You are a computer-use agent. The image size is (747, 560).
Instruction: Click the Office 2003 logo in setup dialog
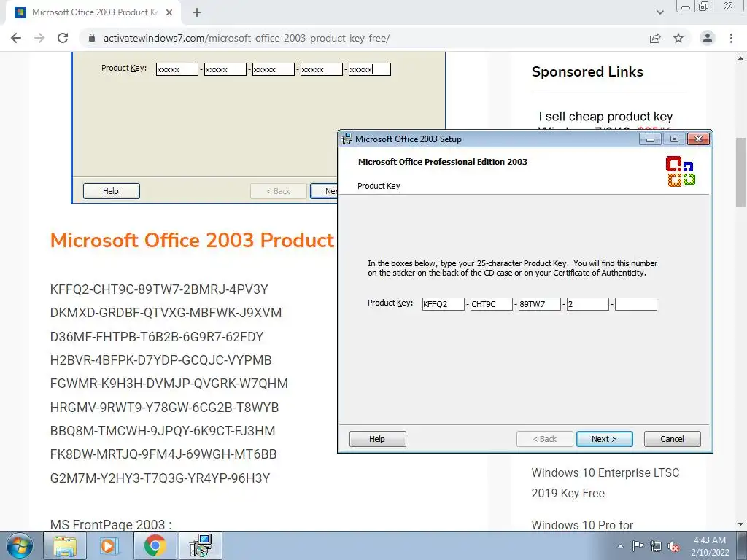click(681, 171)
